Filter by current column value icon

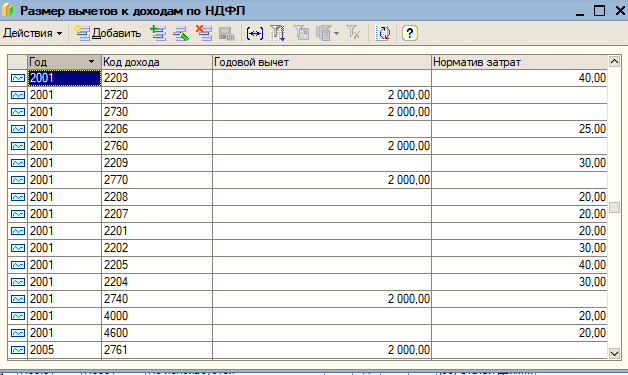coord(301,33)
